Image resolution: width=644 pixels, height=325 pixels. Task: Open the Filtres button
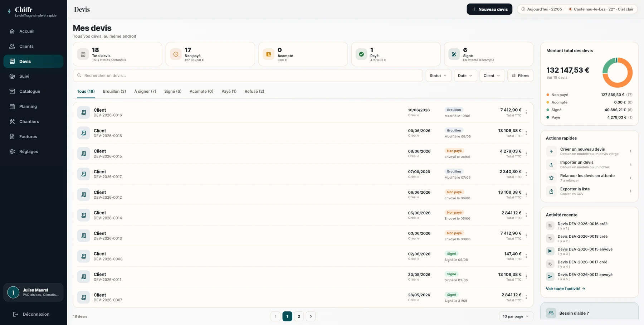point(520,76)
